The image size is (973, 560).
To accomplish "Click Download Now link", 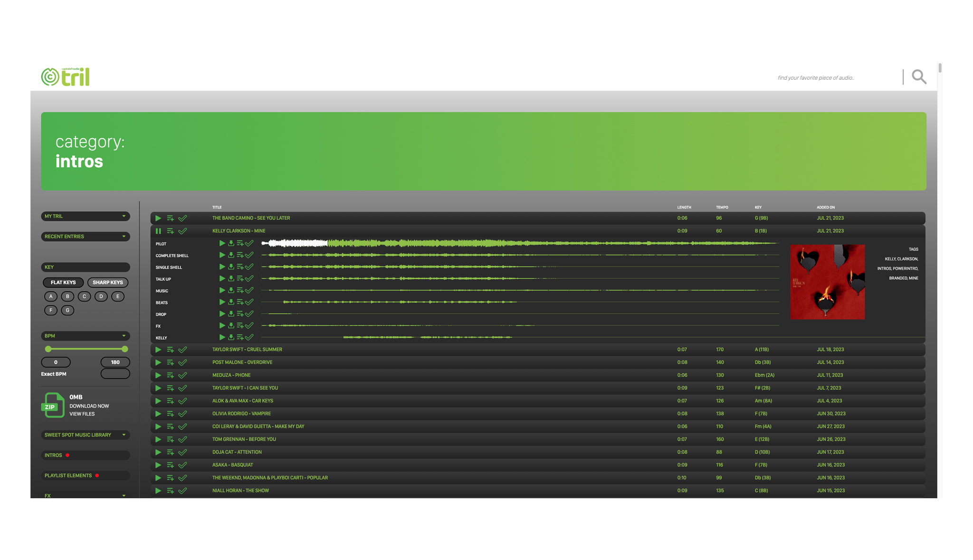I will click(x=89, y=406).
